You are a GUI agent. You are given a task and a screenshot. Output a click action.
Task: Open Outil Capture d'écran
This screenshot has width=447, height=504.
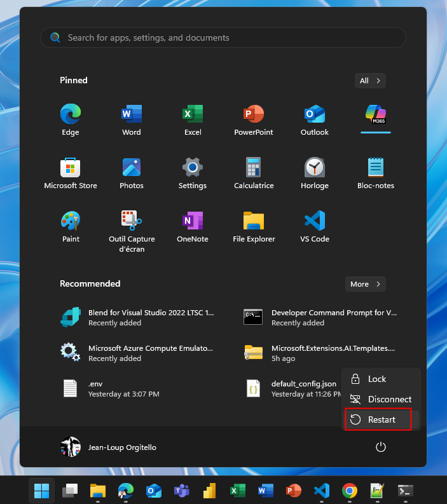coord(132,231)
